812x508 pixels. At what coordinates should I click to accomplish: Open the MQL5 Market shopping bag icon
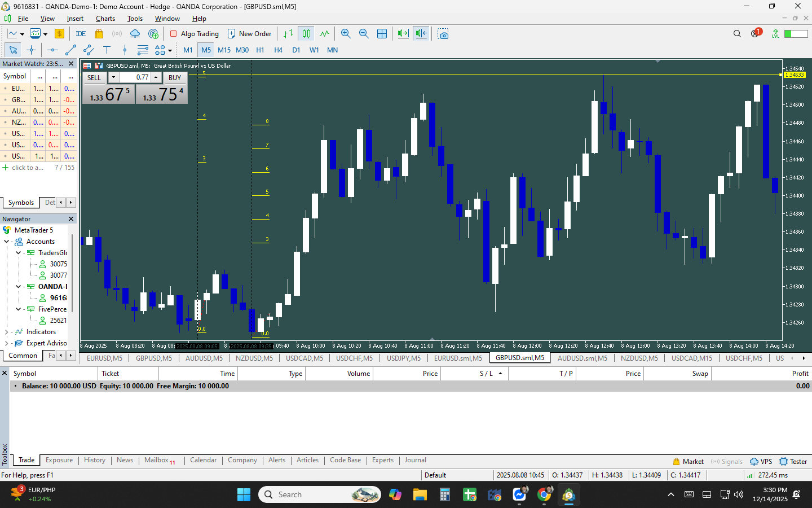click(x=99, y=34)
